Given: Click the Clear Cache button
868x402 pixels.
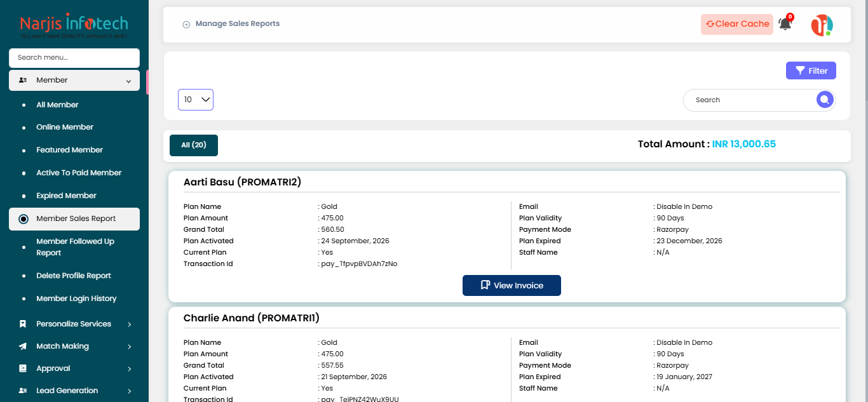Looking at the screenshot, I should [737, 24].
